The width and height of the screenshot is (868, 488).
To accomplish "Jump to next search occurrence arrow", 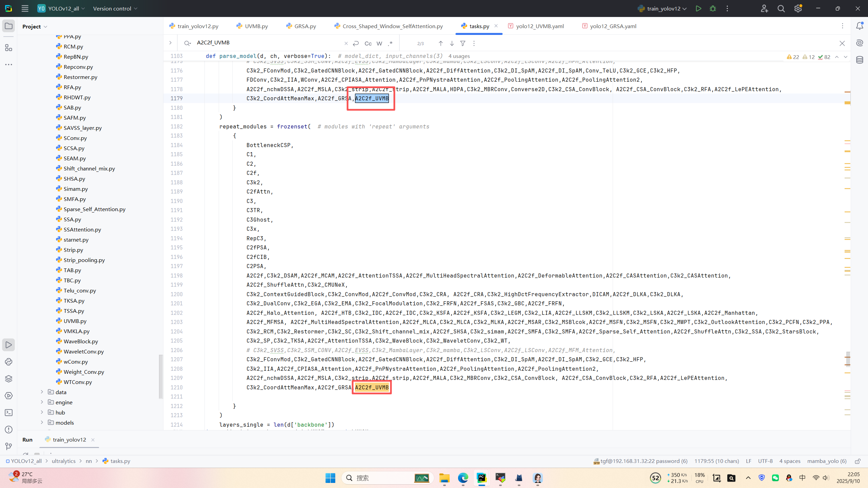I will (x=452, y=43).
